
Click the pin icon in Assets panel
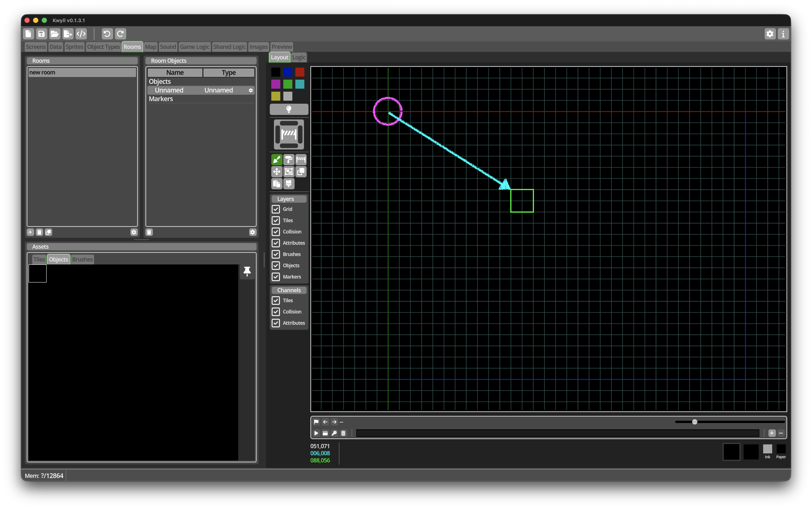[247, 271]
